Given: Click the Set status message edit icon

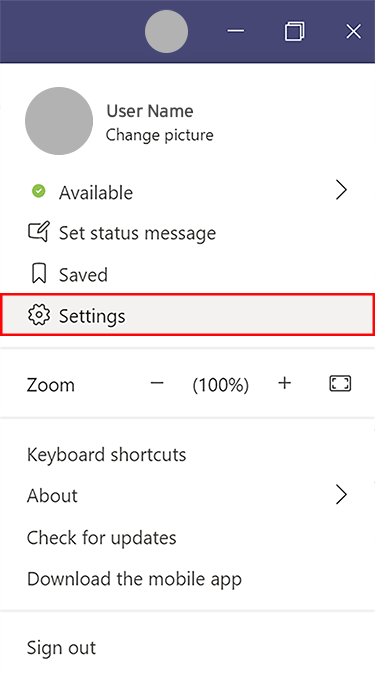Looking at the screenshot, I should 39,232.
